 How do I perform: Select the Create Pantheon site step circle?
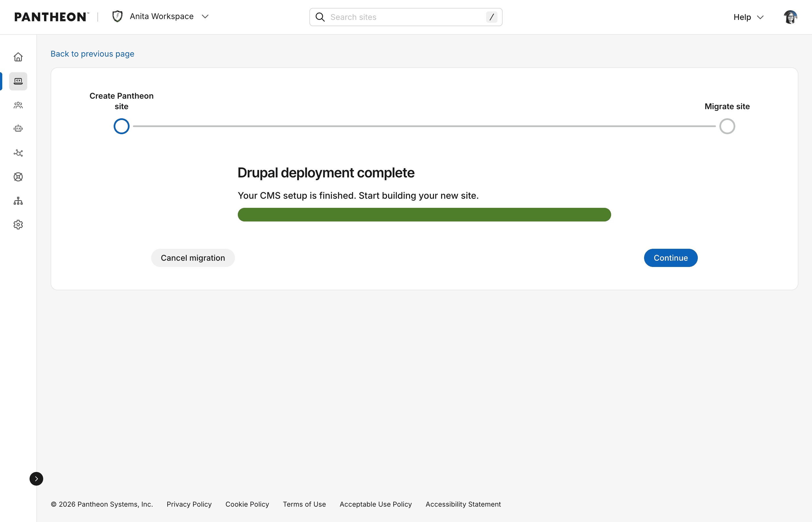tap(122, 127)
